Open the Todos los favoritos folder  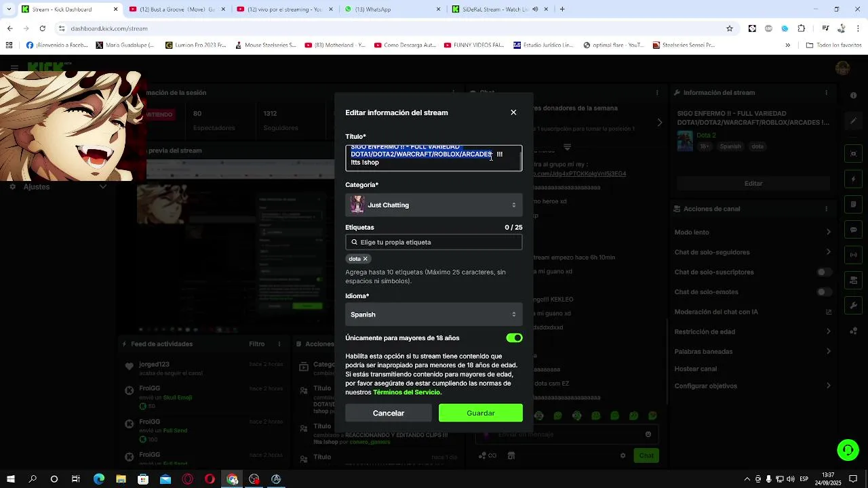click(833, 45)
